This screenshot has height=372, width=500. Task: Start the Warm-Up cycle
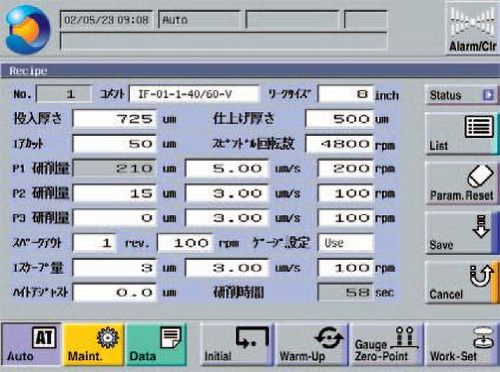tap(311, 345)
